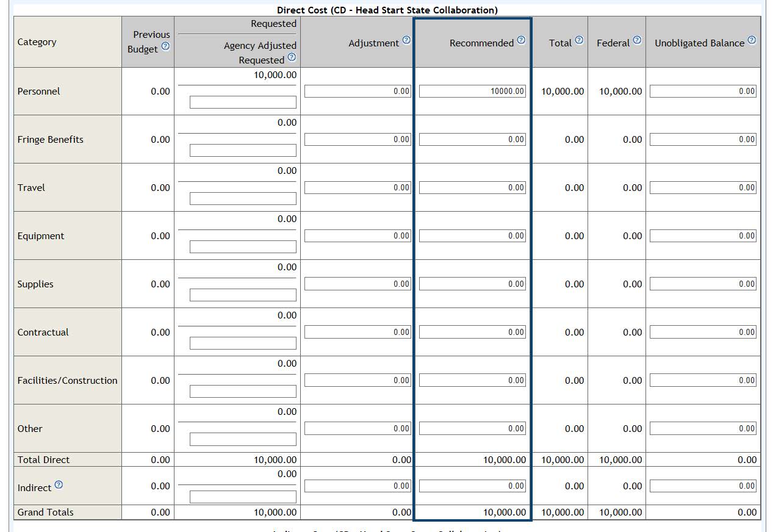773x532 pixels.
Task: Click Personnel Recommended field showing 10000.00
Action: [x=472, y=92]
